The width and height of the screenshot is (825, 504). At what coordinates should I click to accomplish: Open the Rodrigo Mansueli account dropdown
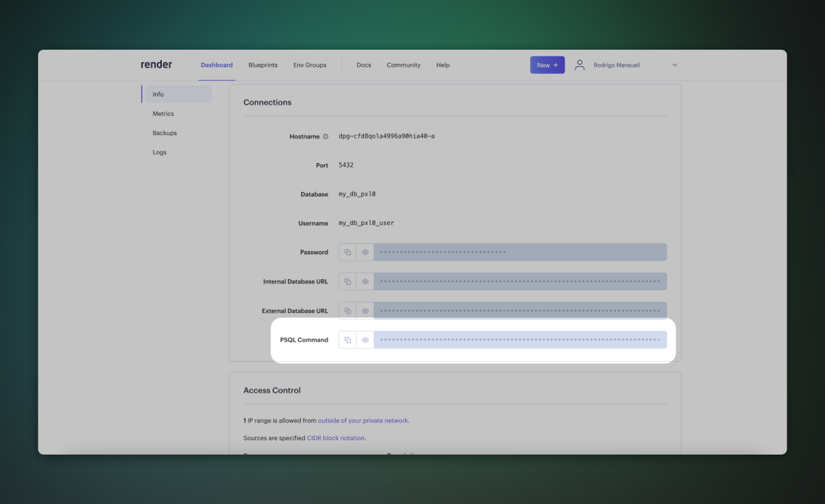675,65
